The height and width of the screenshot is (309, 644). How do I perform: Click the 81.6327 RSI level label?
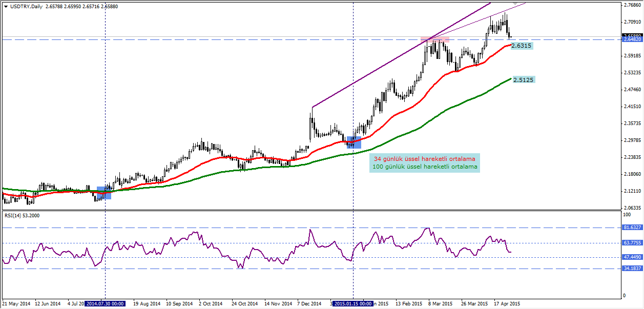(x=632, y=228)
